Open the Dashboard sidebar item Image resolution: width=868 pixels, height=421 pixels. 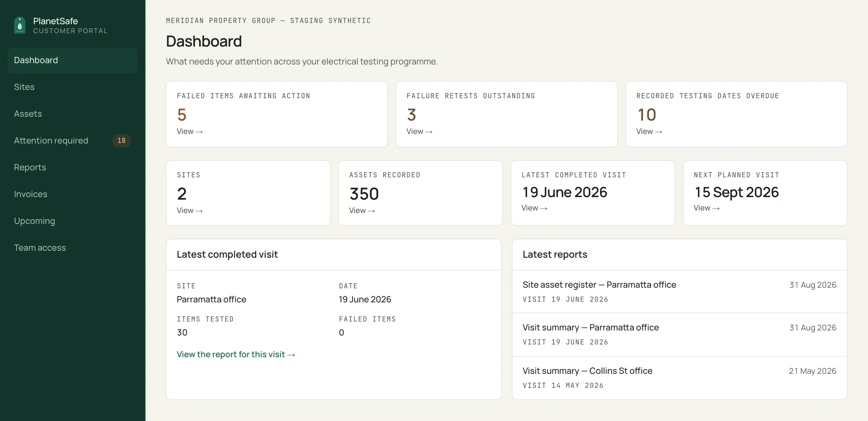point(72,60)
